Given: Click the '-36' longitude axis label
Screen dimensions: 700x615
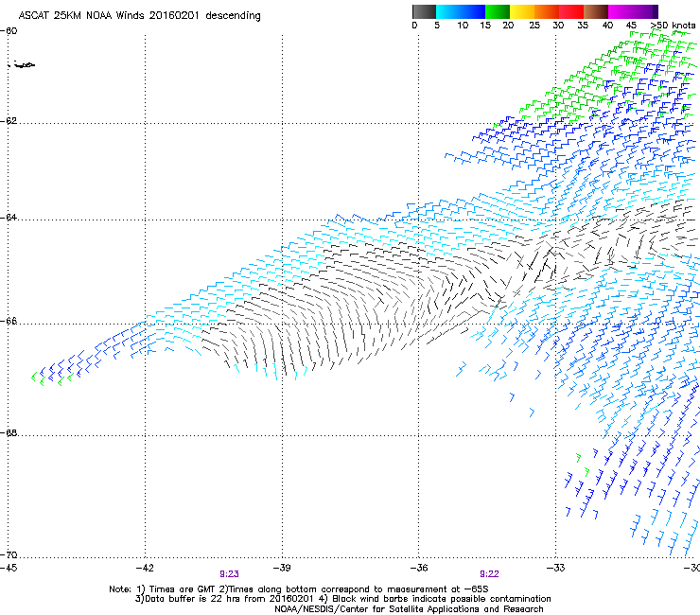Looking at the screenshot, I should [x=419, y=568].
